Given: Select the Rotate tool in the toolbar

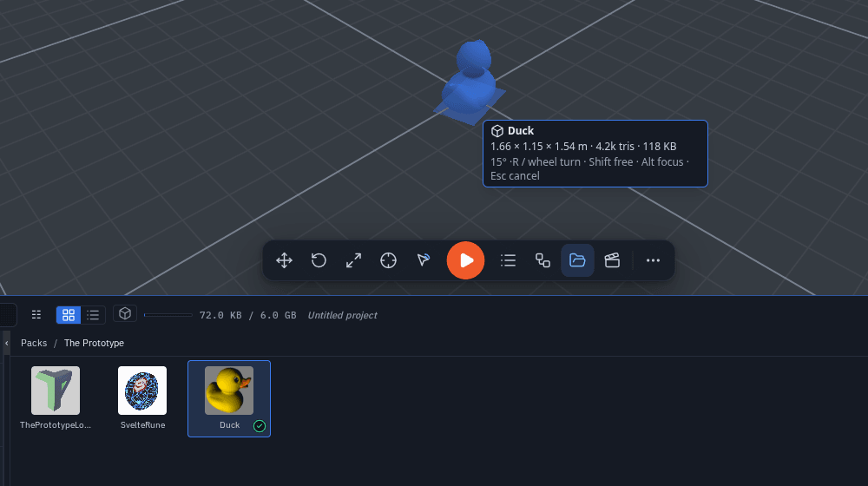Looking at the screenshot, I should tap(319, 260).
